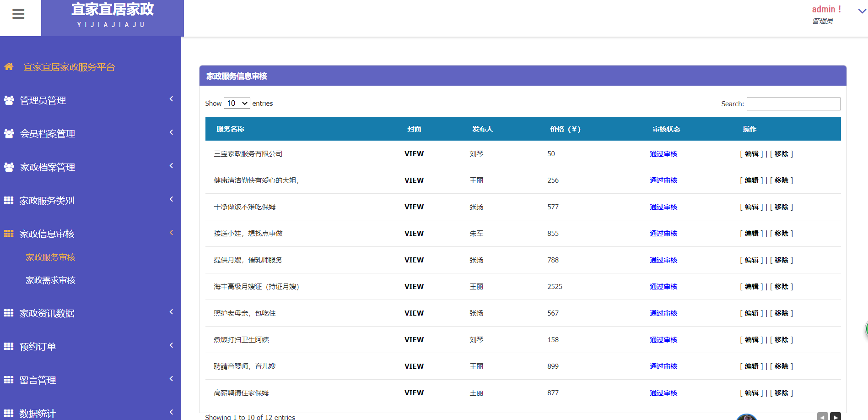Click the price cell 899
This screenshot has width=868, height=420.
tap(553, 366)
